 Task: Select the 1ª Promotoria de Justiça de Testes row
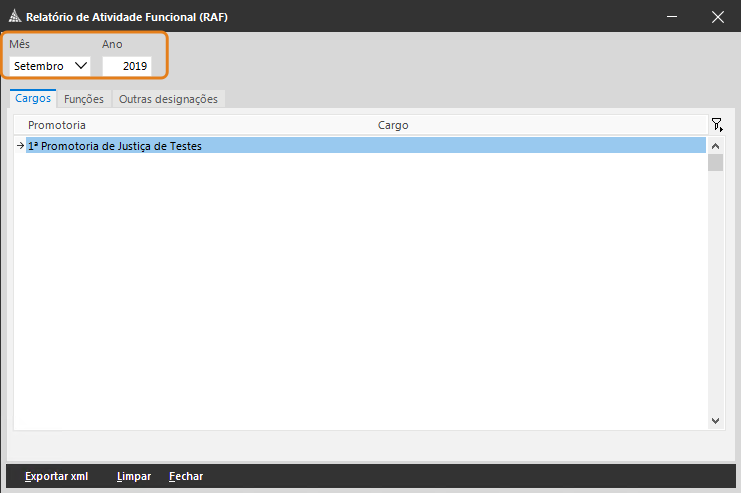[365, 146]
